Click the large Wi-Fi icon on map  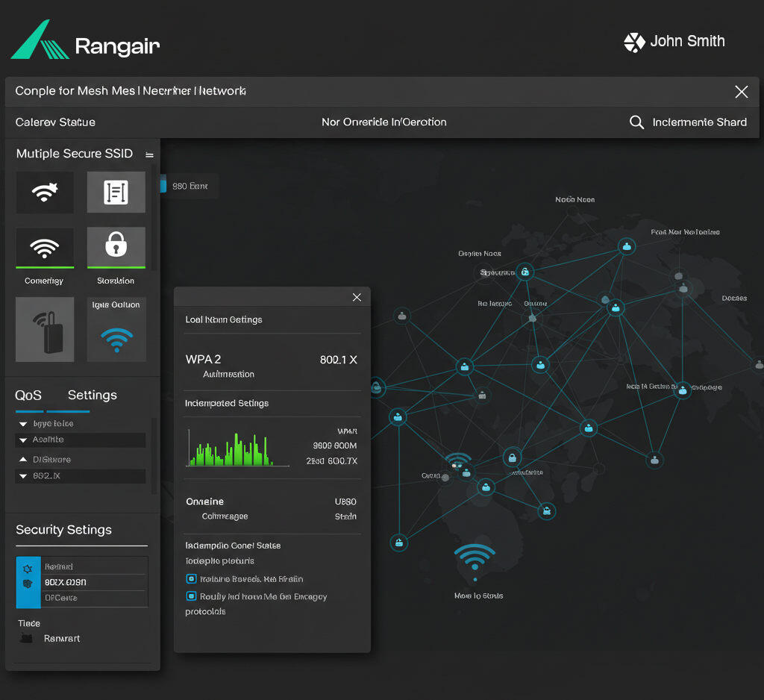(475, 558)
